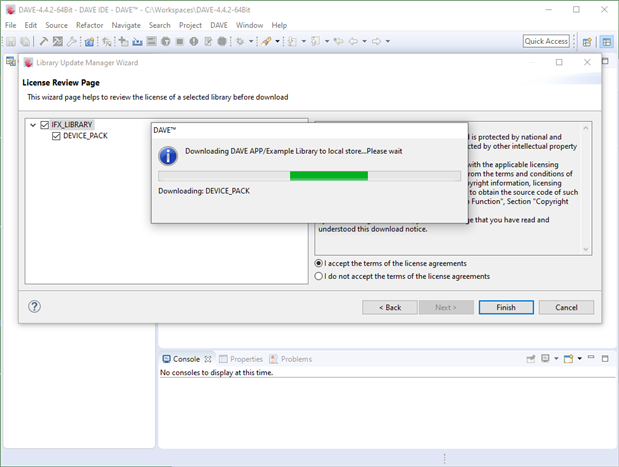Click the Open Perspective icon
Image resolution: width=619 pixels, height=467 pixels.
pyautogui.click(x=587, y=41)
